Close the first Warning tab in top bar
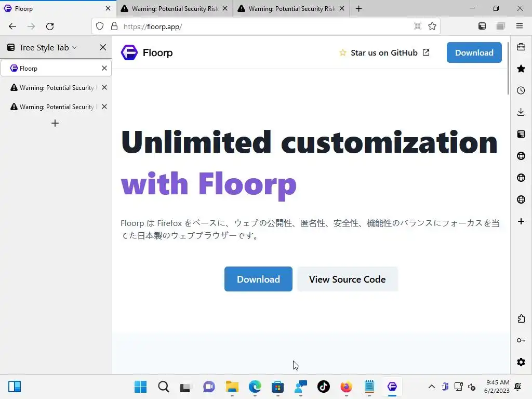Screen dimensions: 532x399 tap(225, 8)
